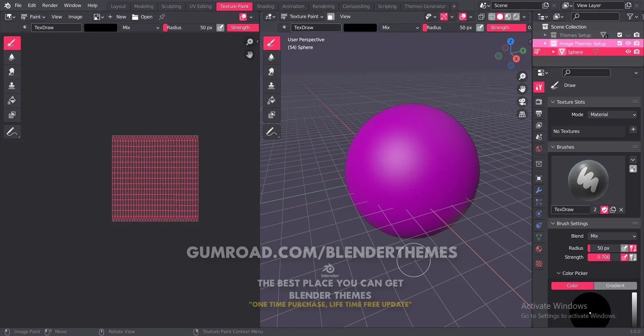Open the World properties globe tab

[x=539, y=149]
